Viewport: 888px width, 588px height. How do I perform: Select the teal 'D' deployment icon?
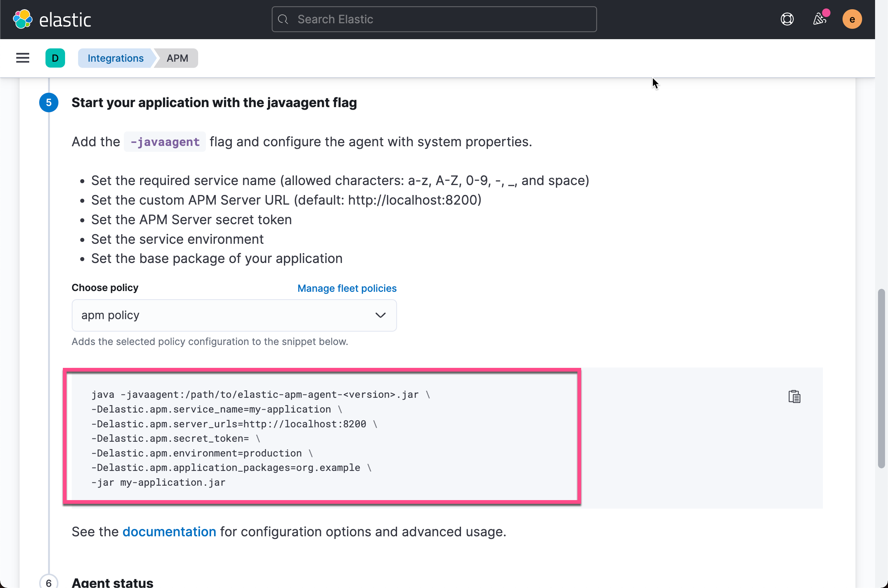tap(55, 58)
